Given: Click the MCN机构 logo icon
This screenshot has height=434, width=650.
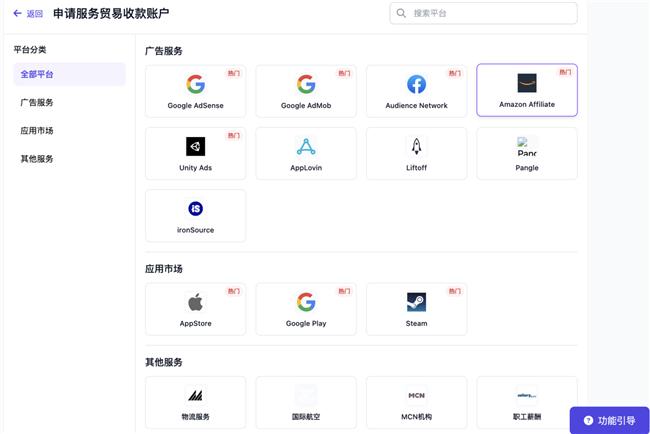Looking at the screenshot, I should tap(416, 395).
